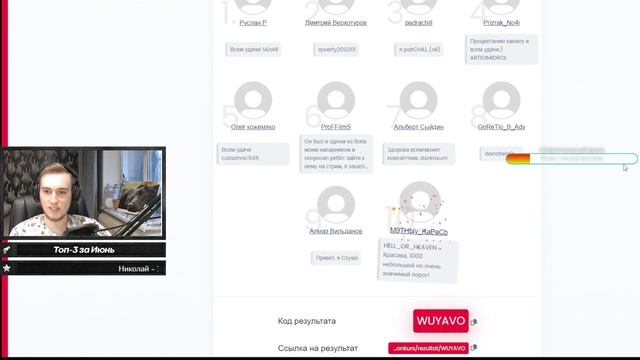Click the comment bubble under Руслан Р

253,49
